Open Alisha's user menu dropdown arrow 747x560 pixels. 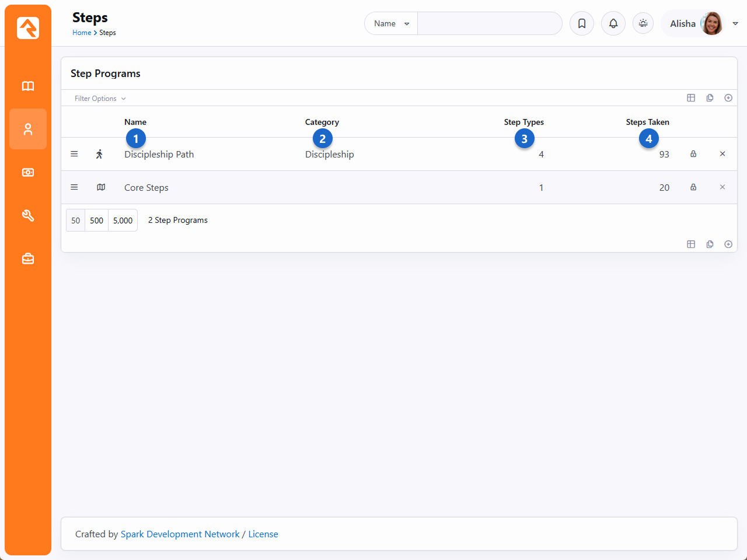735,23
